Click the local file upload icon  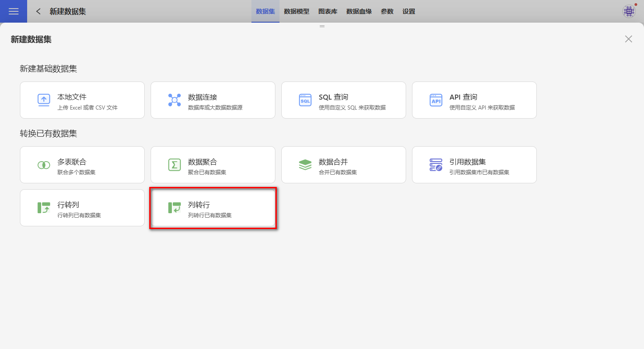click(44, 100)
